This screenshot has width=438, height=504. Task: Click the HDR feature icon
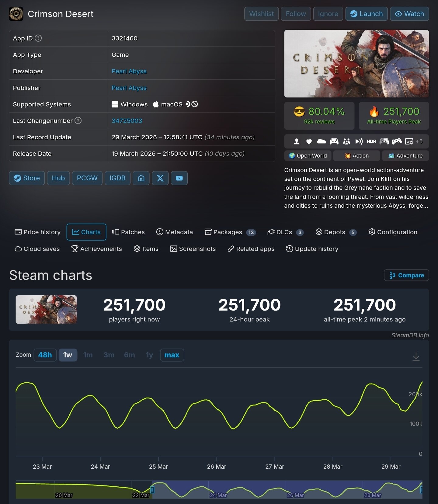(371, 141)
